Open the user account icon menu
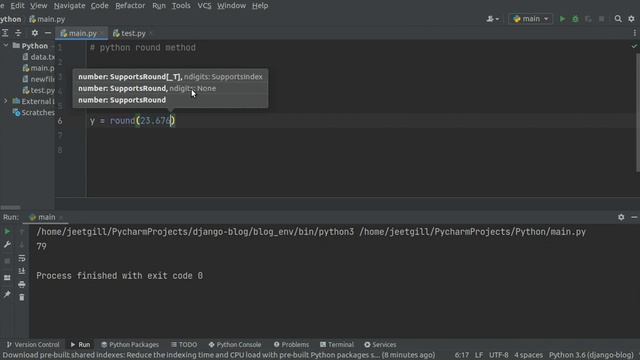The width and height of the screenshot is (640, 360). point(492,19)
